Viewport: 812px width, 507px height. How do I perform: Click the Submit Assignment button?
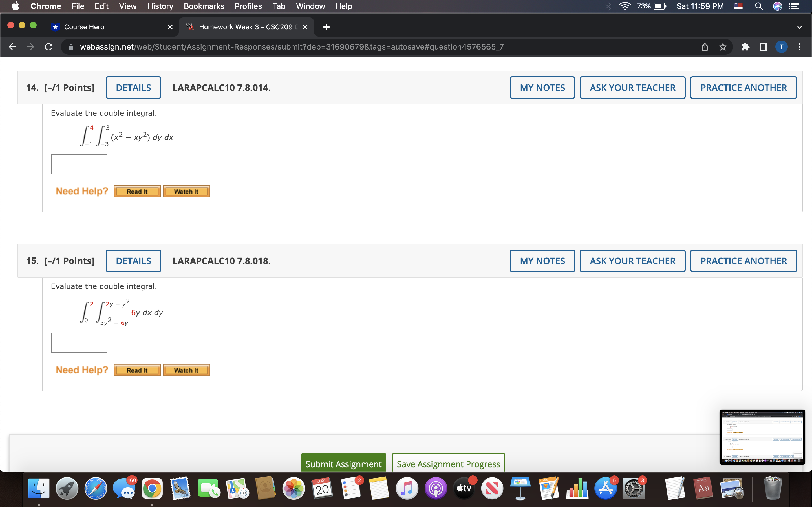[343, 464]
